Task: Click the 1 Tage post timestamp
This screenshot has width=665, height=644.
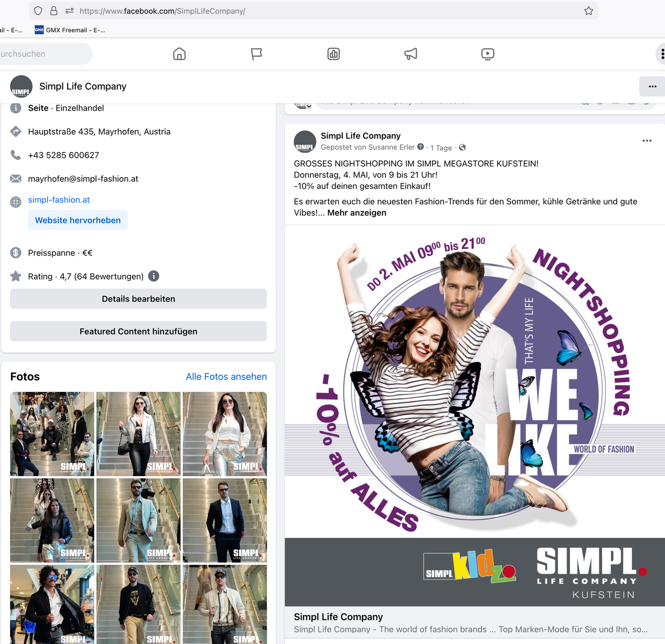Action: click(x=441, y=148)
